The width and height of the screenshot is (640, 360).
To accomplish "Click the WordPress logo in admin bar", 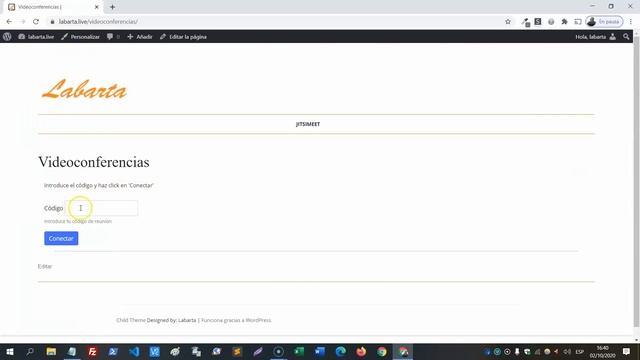I will (7, 37).
